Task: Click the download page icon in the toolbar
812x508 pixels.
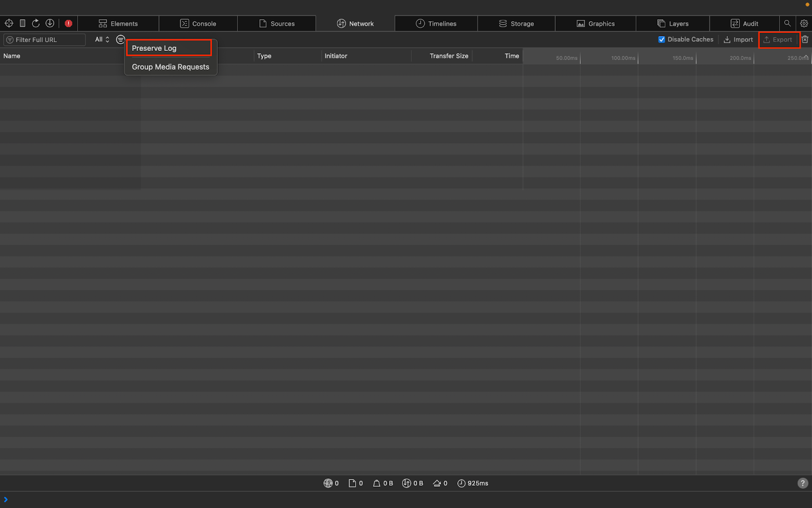Action: 49,23
